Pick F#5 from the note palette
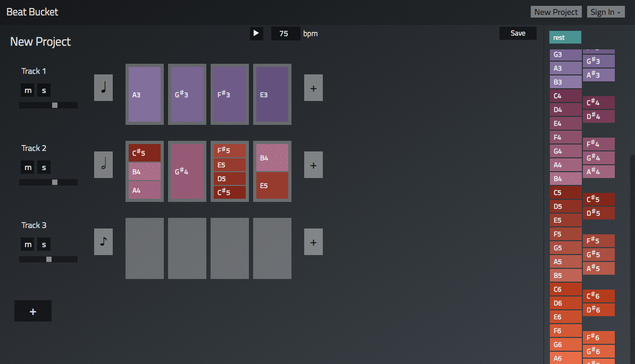635x364 pixels. coord(598,241)
